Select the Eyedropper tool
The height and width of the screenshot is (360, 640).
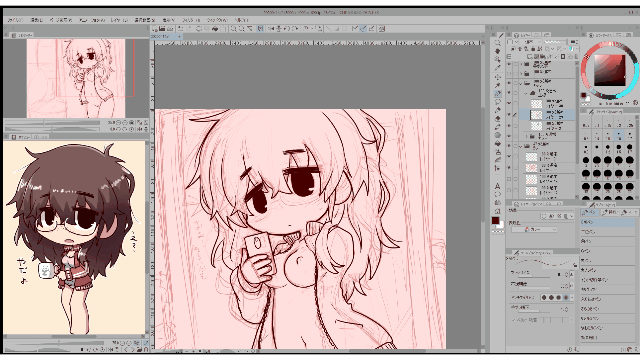point(498,68)
